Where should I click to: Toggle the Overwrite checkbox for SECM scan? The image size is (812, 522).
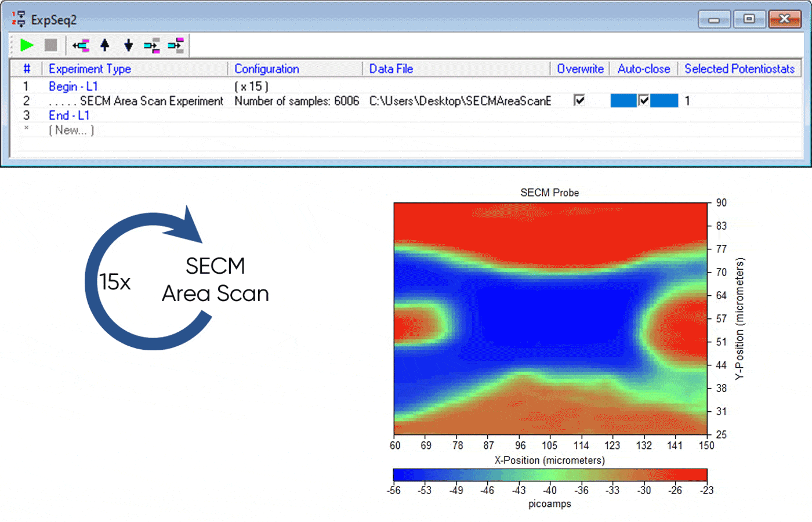coord(579,100)
